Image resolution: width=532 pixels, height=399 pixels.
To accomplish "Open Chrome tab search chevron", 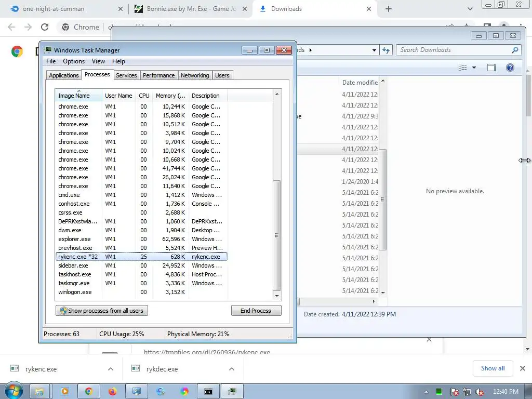I will coord(470,9).
